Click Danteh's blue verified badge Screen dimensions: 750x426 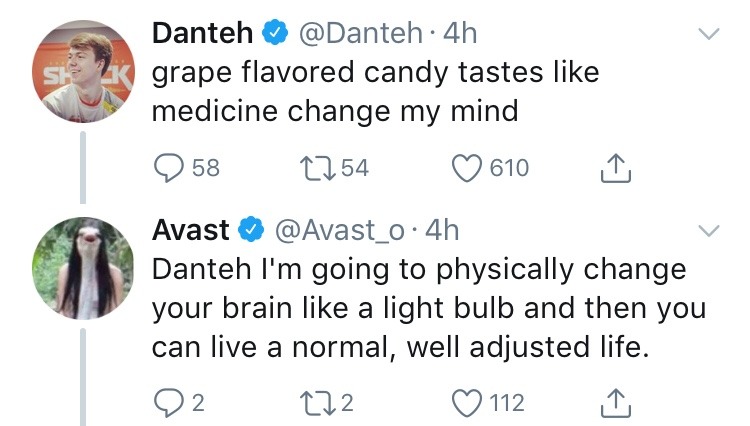point(272,34)
